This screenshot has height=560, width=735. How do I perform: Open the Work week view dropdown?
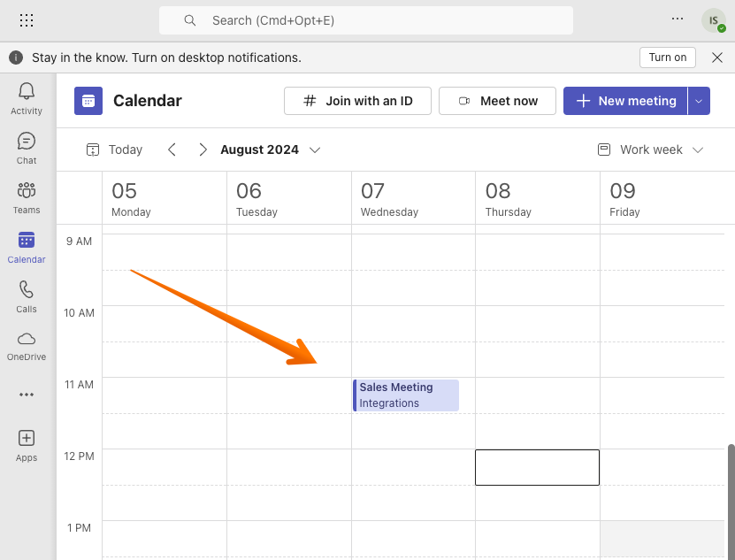(x=651, y=150)
